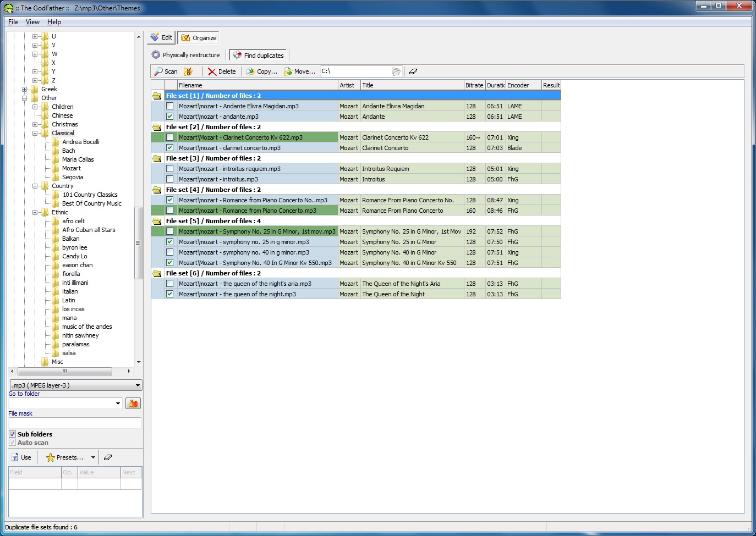Click the File set [1] folder icon
The height and width of the screenshot is (536, 756).
pyautogui.click(x=157, y=96)
